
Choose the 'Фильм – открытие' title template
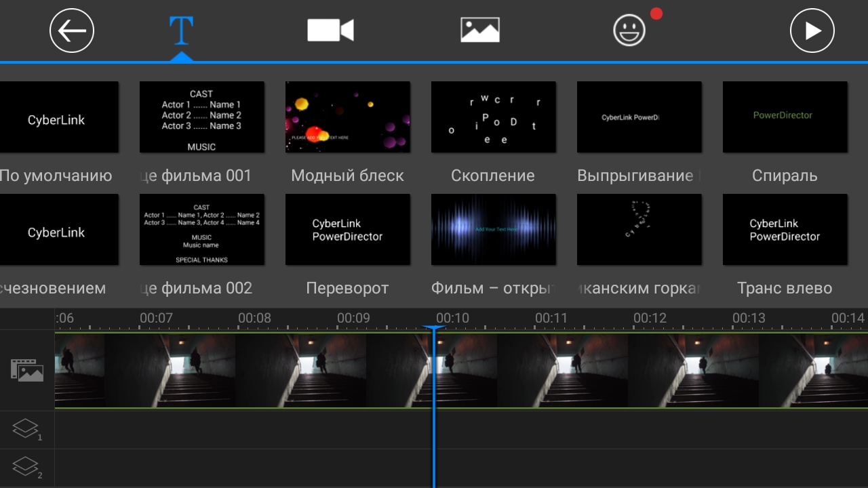493,230
